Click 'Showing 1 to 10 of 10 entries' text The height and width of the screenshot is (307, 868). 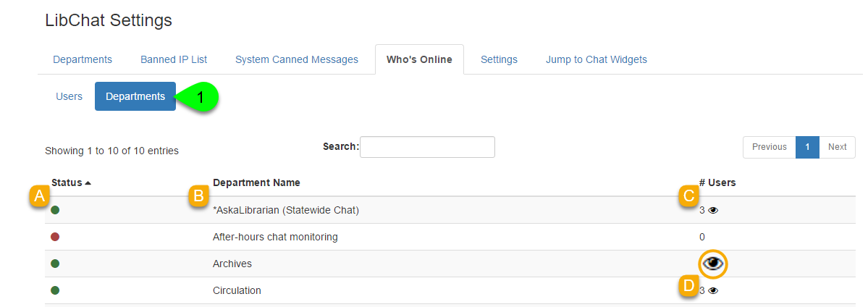click(x=111, y=151)
